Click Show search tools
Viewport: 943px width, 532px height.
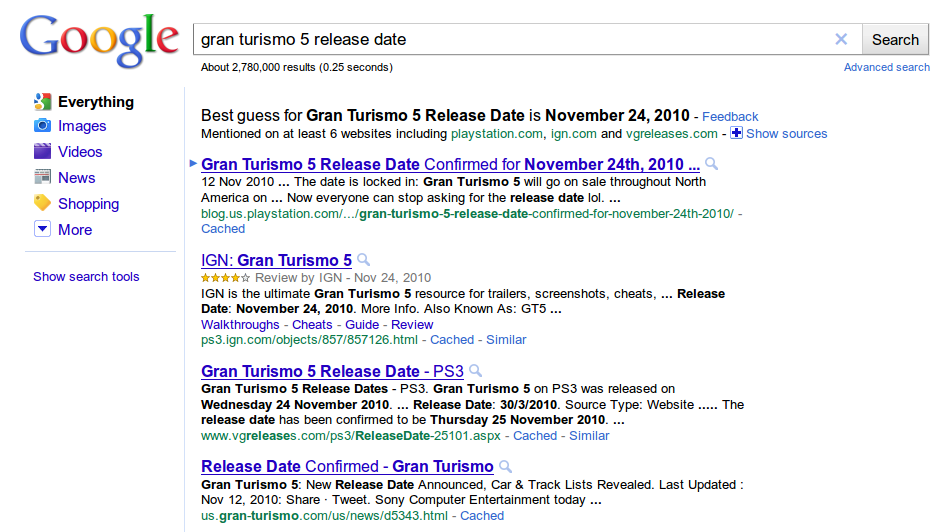(86, 277)
